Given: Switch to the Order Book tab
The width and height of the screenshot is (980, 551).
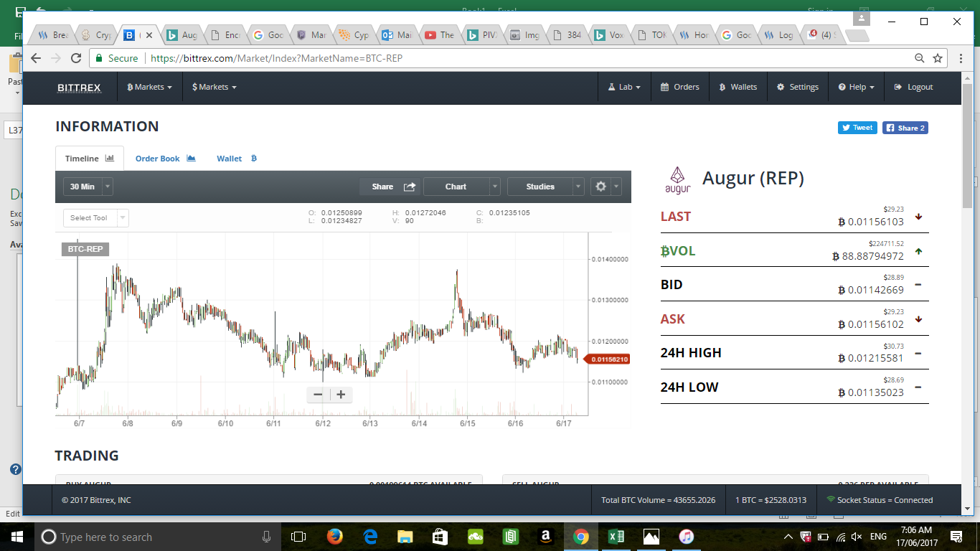Looking at the screenshot, I should [165, 159].
